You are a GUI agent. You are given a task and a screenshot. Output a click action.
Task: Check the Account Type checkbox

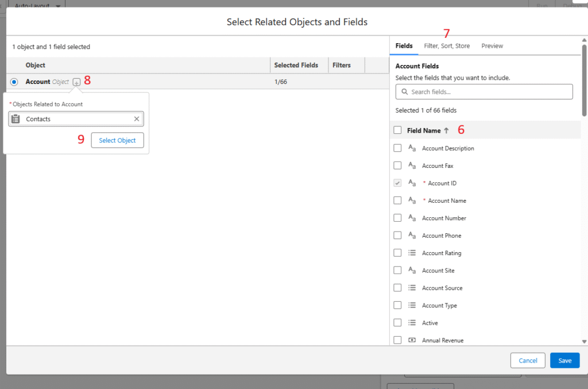[x=397, y=305]
